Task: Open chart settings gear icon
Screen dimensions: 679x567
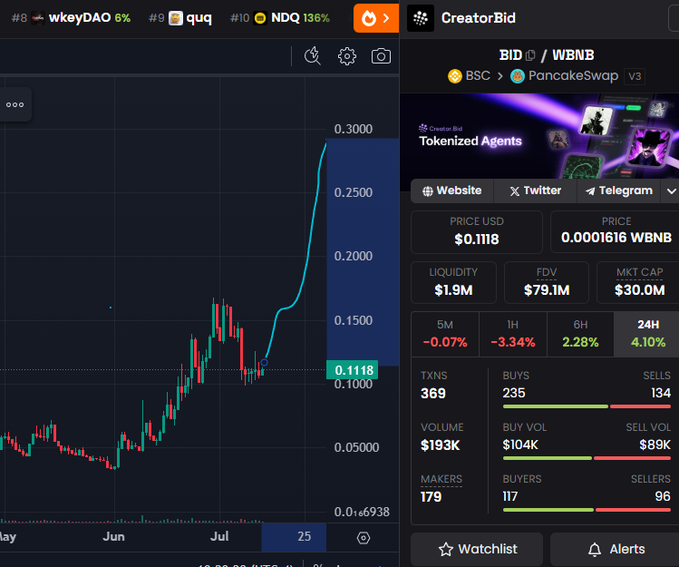Action: point(347,56)
